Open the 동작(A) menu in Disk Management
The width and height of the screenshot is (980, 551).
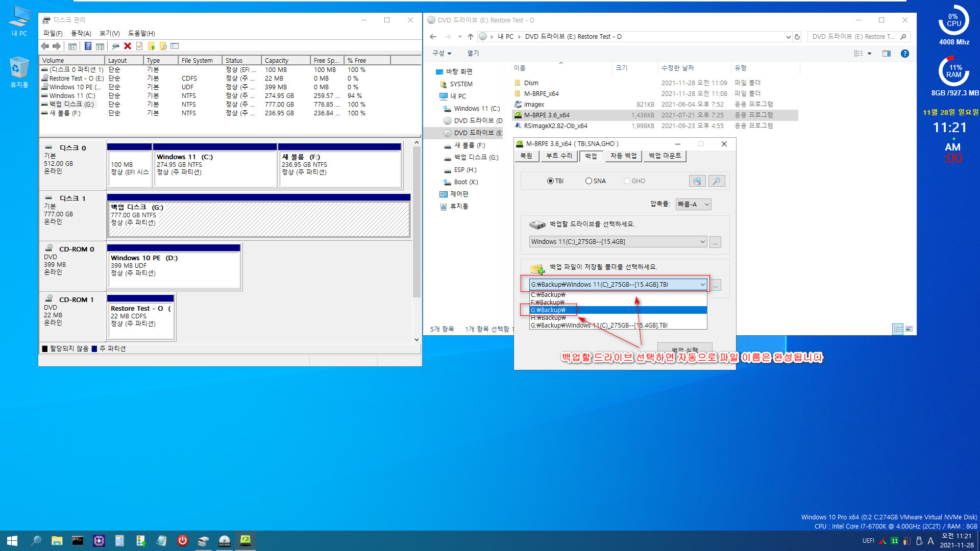click(x=81, y=33)
